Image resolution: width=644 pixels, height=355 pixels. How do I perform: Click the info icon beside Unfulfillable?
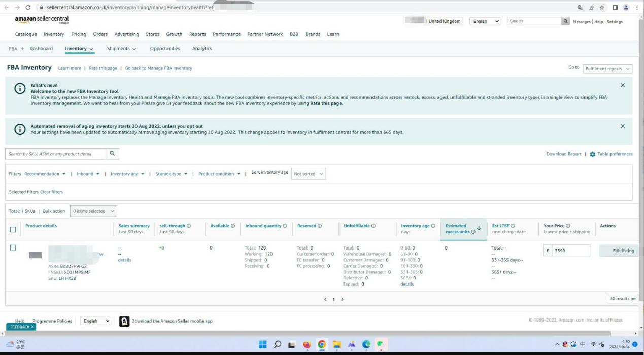click(x=374, y=226)
